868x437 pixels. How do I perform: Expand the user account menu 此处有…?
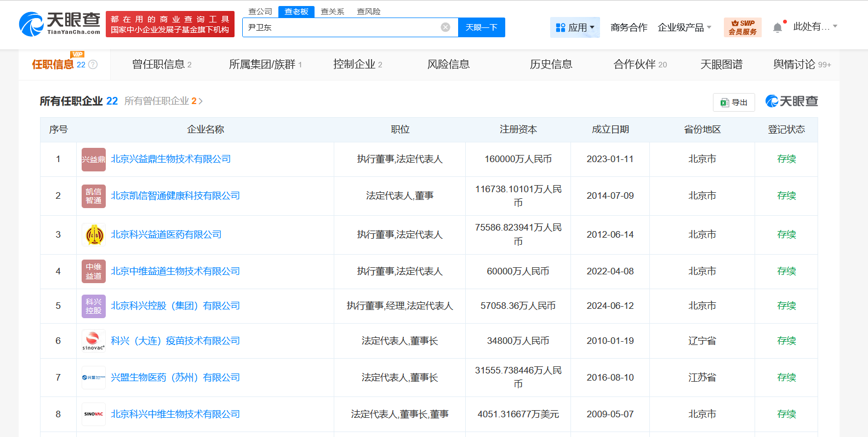(815, 26)
